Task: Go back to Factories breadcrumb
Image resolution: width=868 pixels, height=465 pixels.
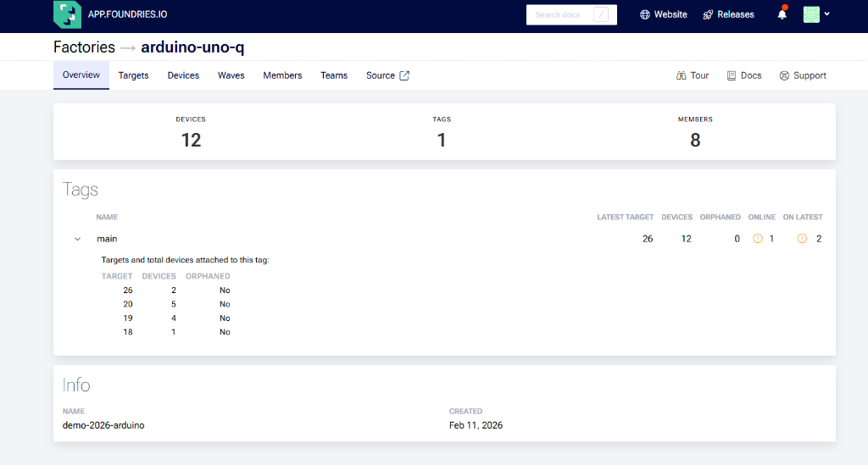Action: (84, 47)
